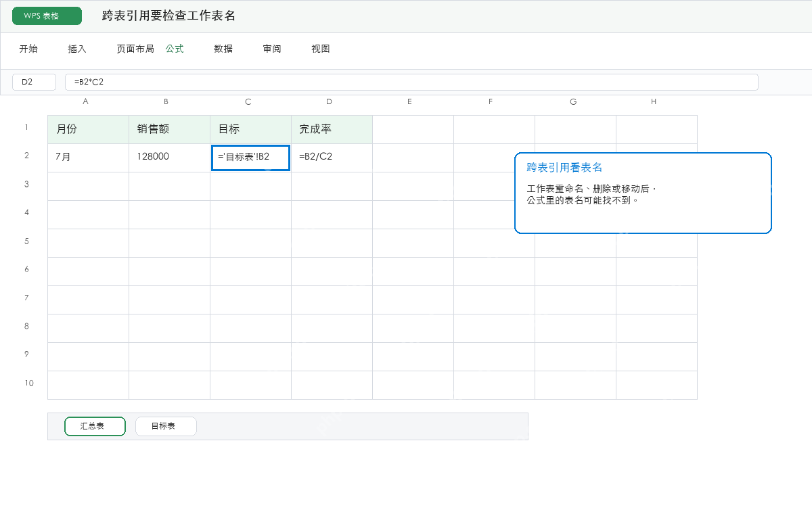Select column H header
This screenshot has width=812, height=514.
pos(654,101)
